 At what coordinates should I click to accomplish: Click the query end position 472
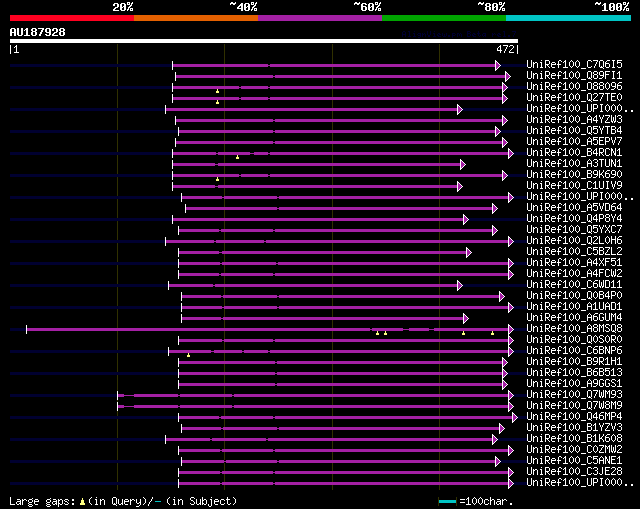coord(505,49)
